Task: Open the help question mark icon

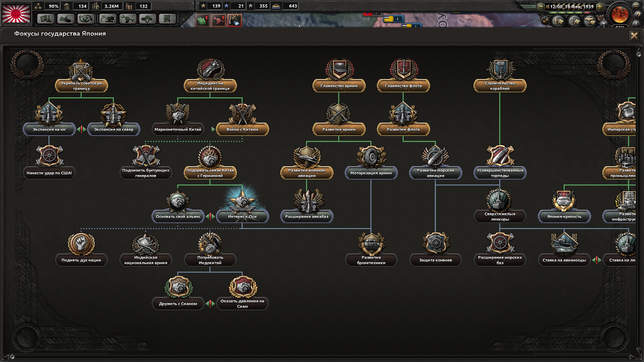Action: pyautogui.click(x=638, y=15)
